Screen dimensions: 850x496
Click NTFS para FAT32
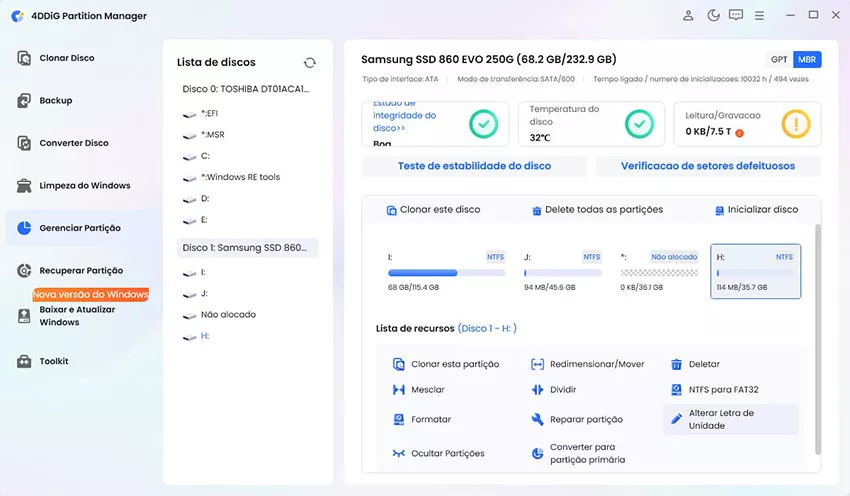point(714,390)
